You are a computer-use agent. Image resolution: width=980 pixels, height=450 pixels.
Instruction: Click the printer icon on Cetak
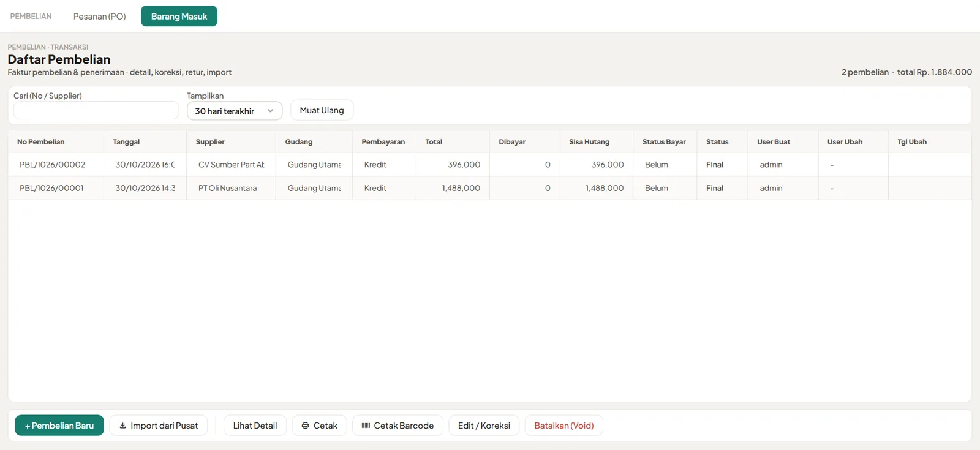click(x=305, y=426)
